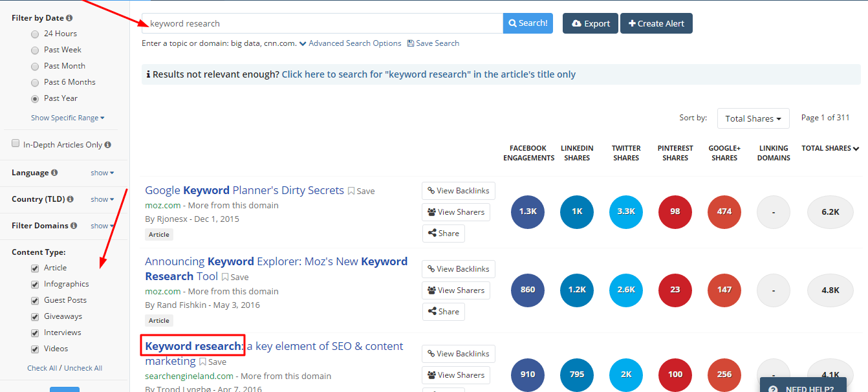Open the Total Shares sort dropdown
The width and height of the screenshot is (868, 392).
[754, 118]
